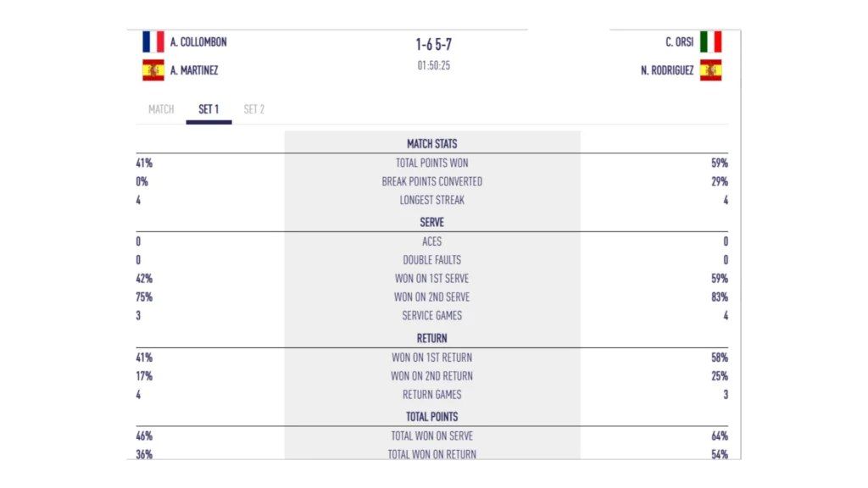Click player name A. Martinez
The width and height of the screenshot is (868, 488).
[194, 70]
